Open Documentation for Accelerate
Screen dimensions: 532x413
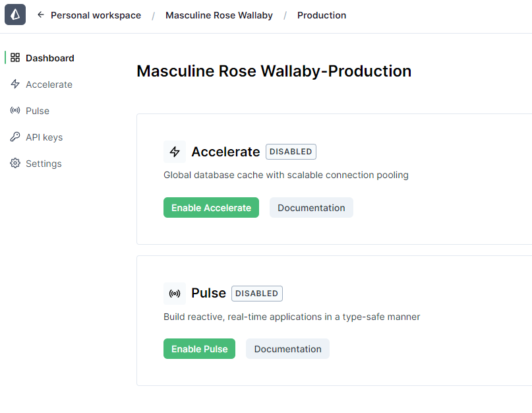tap(311, 208)
